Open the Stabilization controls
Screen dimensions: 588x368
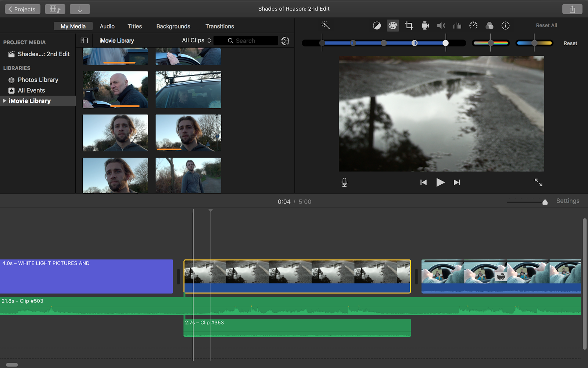pos(425,25)
